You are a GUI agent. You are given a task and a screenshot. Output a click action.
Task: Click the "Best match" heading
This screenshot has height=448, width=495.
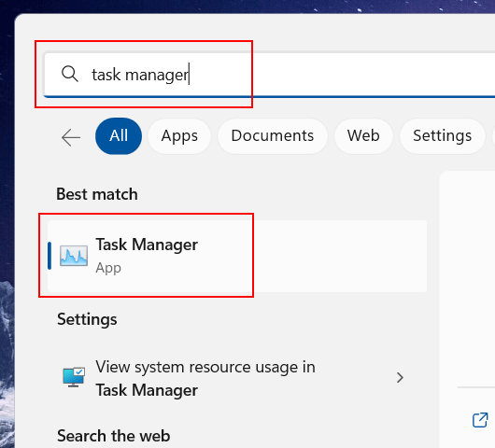click(x=97, y=194)
